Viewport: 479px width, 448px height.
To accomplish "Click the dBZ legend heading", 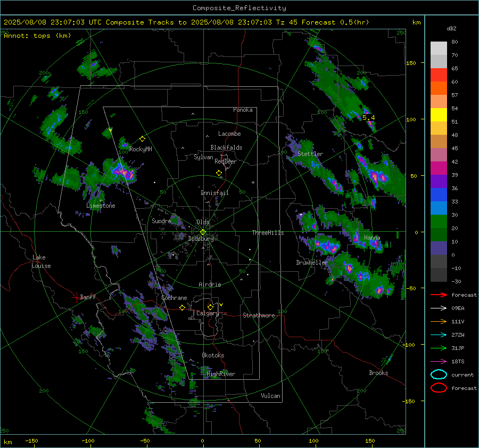I will click(x=451, y=28).
